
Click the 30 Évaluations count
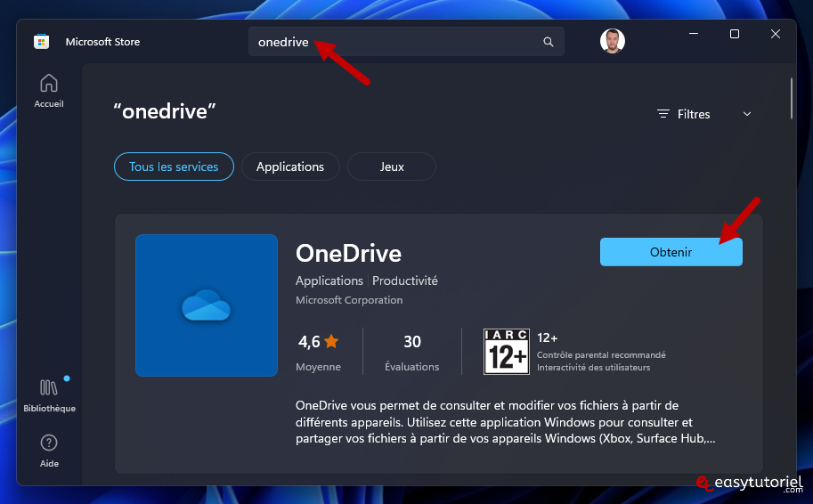tap(411, 352)
